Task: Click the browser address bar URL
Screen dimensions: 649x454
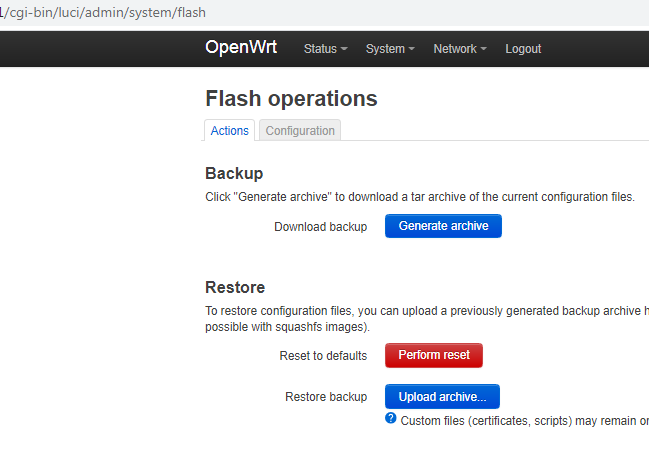Action: [x=103, y=12]
